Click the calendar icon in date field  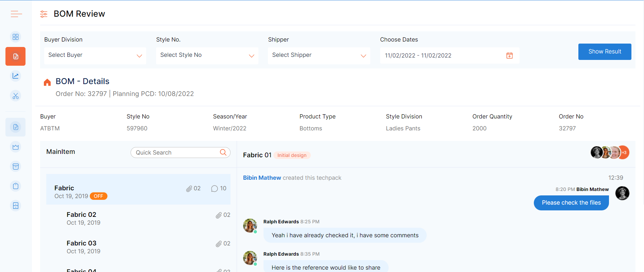pyautogui.click(x=509, y=55)
